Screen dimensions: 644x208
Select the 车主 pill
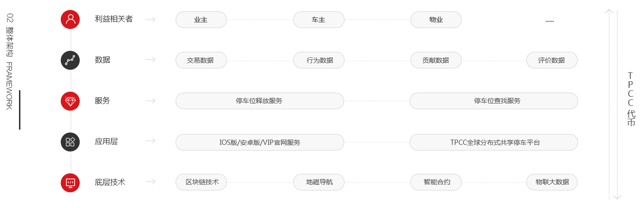tap(318, 20)
